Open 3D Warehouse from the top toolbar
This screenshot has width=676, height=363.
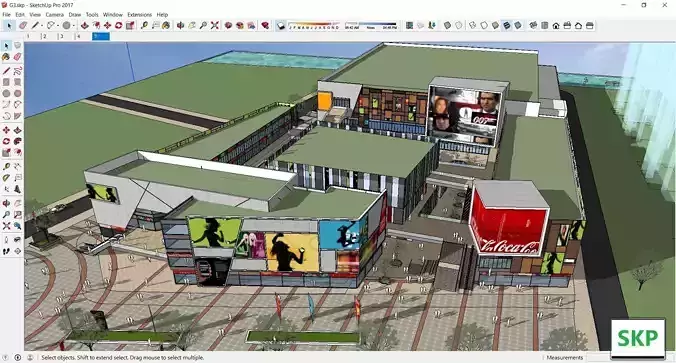click(x=228, y=25)
